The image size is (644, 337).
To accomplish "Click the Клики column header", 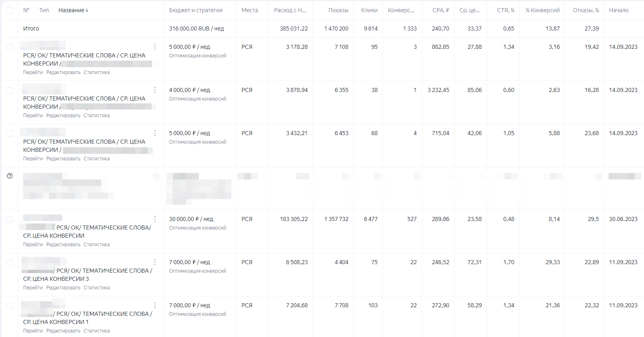I will 369,10.
